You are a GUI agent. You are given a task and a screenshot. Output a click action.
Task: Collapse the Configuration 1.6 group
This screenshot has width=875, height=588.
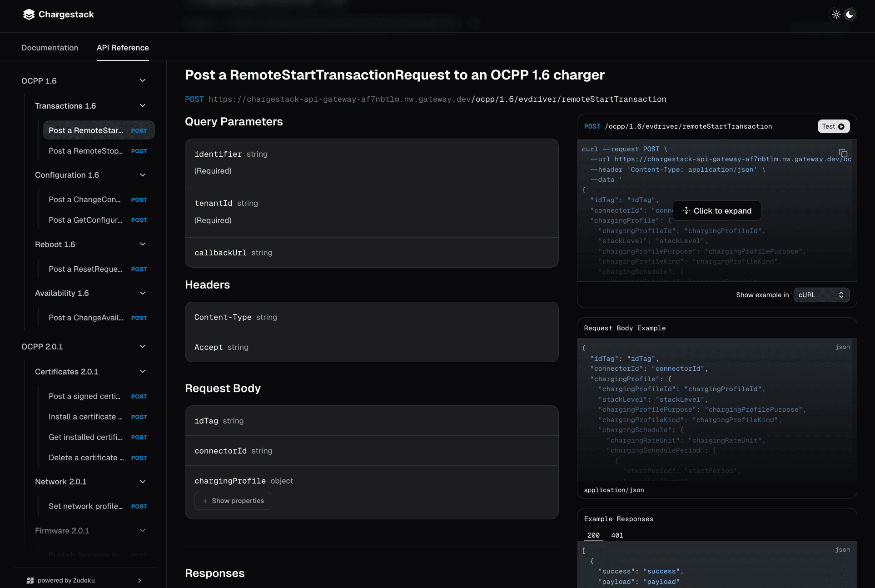pos(143,175)
